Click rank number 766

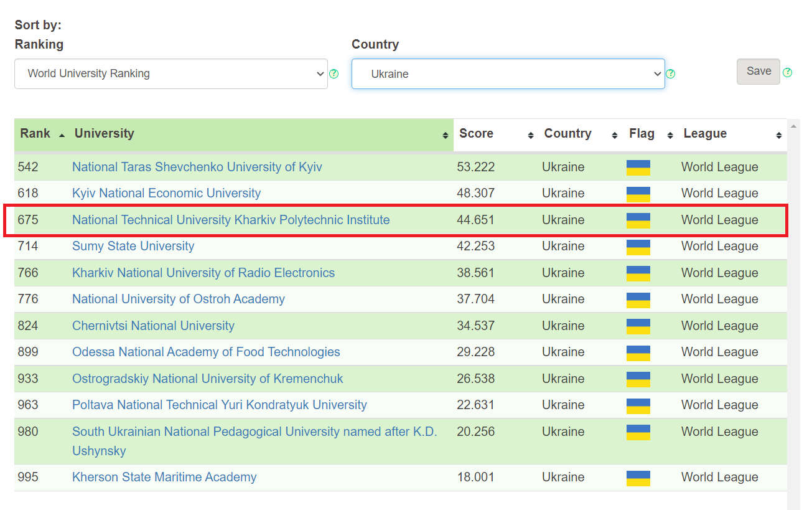28,273
